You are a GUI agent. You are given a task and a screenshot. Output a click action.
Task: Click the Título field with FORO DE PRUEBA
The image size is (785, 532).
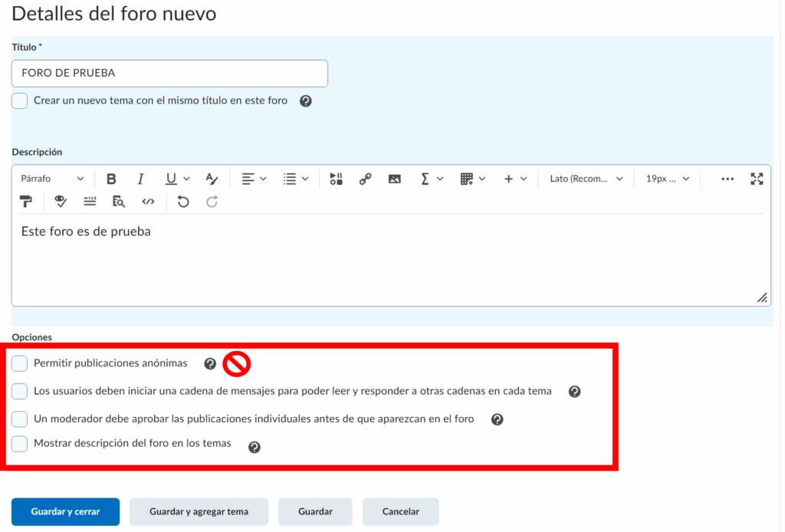tap(169, 74)
